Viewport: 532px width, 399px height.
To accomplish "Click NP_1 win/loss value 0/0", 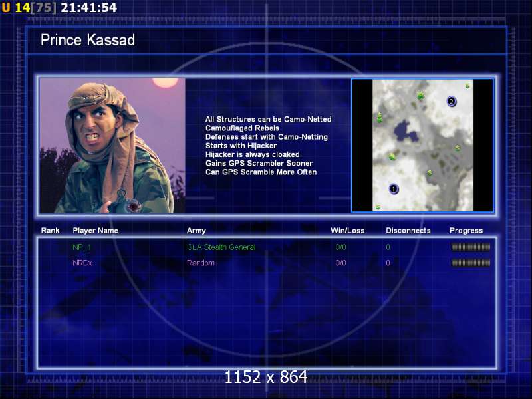I will (340, 247).
